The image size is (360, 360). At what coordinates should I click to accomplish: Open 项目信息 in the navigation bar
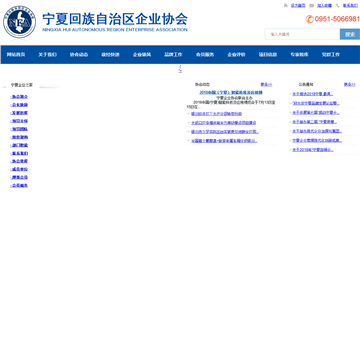tap(268, 55)
